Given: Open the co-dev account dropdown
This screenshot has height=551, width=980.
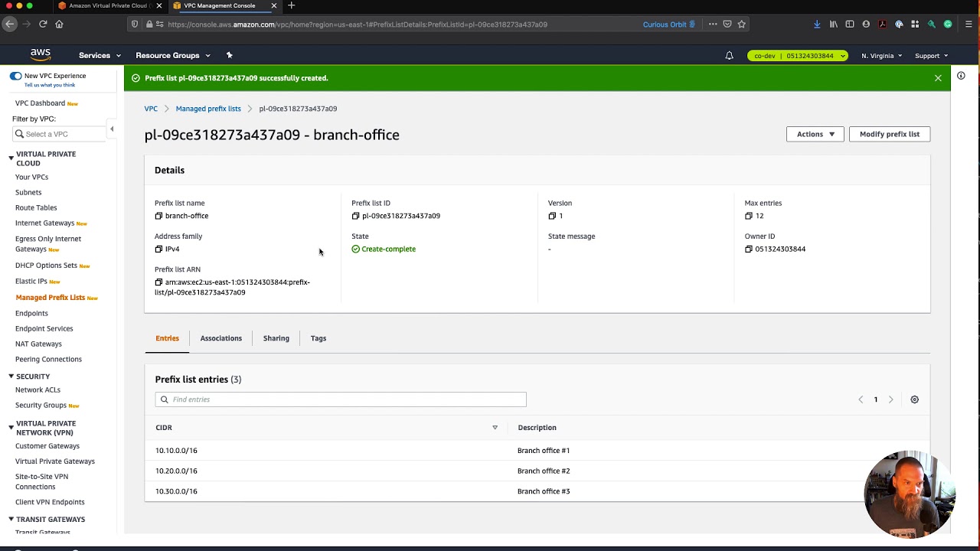Looking at the screenshot, I should point(797,55).
